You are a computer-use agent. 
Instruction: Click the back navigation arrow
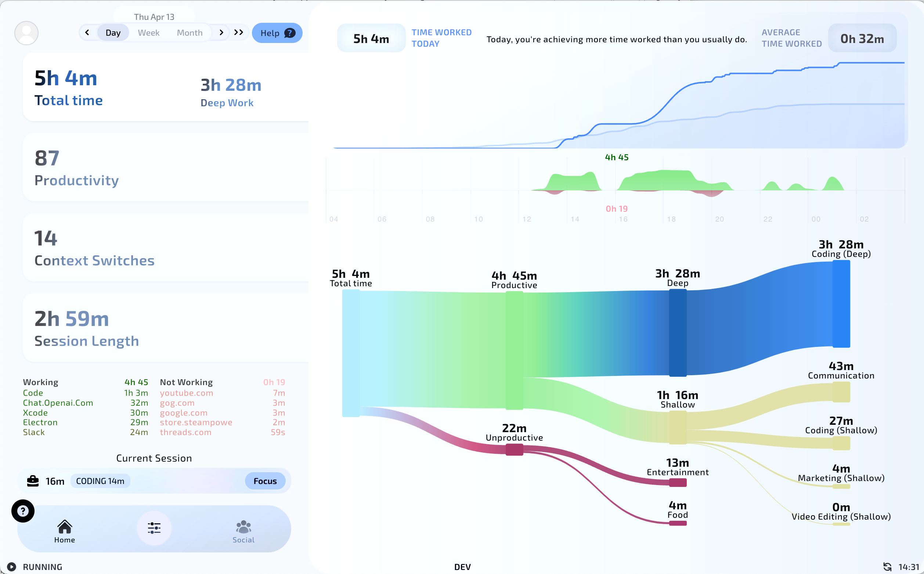87,32
